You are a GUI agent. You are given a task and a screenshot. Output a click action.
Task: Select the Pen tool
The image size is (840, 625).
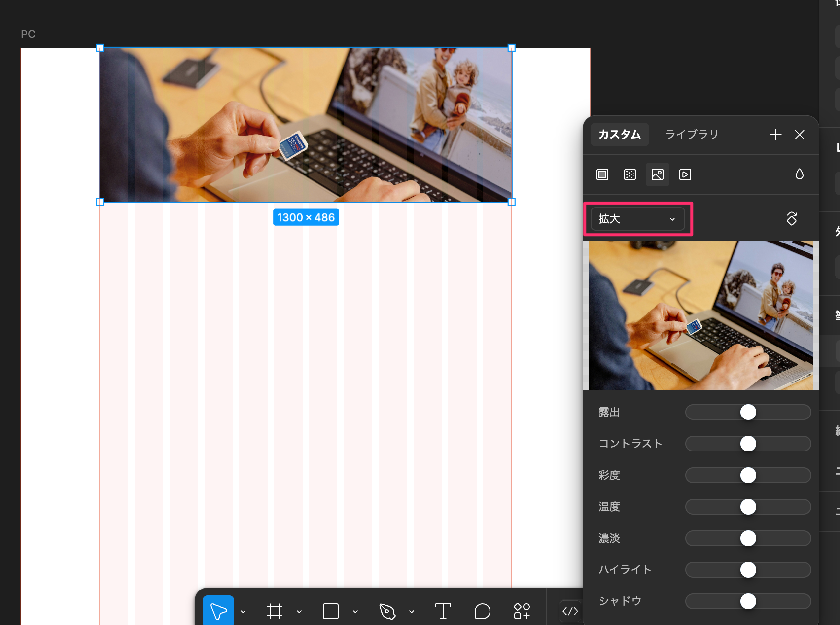click(388, 611)
